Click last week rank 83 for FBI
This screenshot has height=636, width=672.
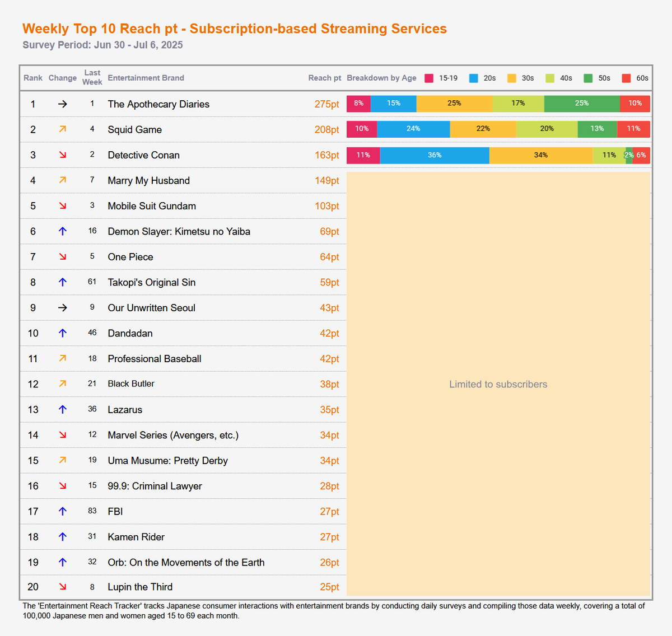pos(92,511)
